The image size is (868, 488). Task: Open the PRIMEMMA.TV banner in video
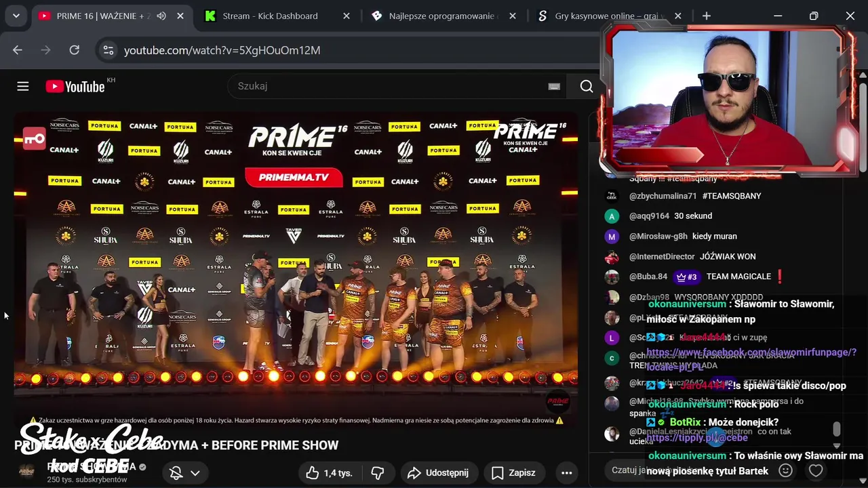pyautogui.click(x=294, y=178)
